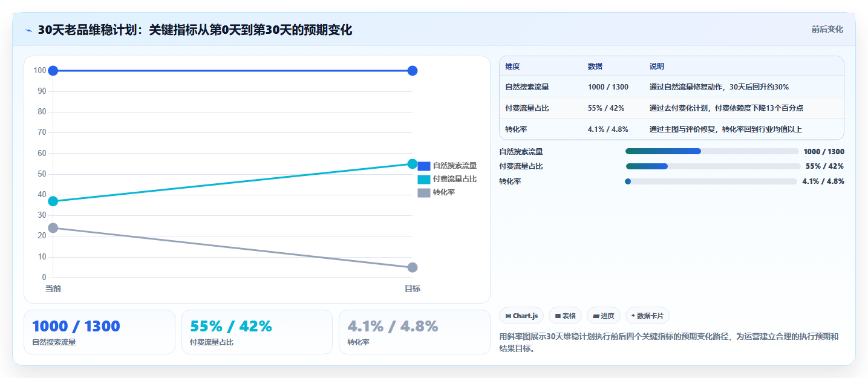This screenshot has width=868, height=378.
Task: Select the blue data point at 目标
Action: [x=413, y=71]
